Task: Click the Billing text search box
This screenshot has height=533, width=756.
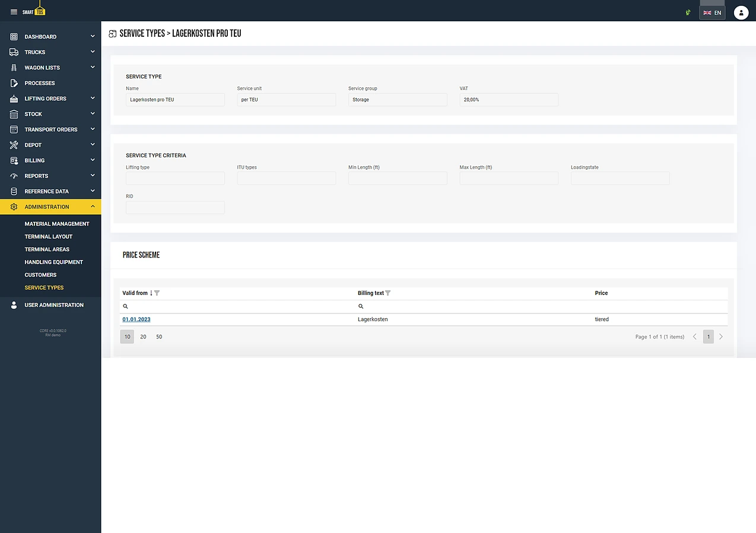Action: (474, 307)
